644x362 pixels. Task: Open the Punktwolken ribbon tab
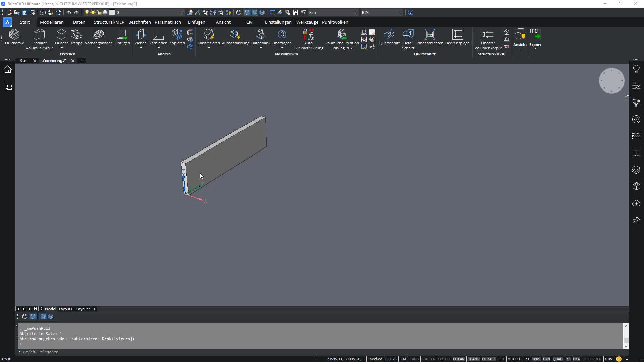[x=335, y=22]
